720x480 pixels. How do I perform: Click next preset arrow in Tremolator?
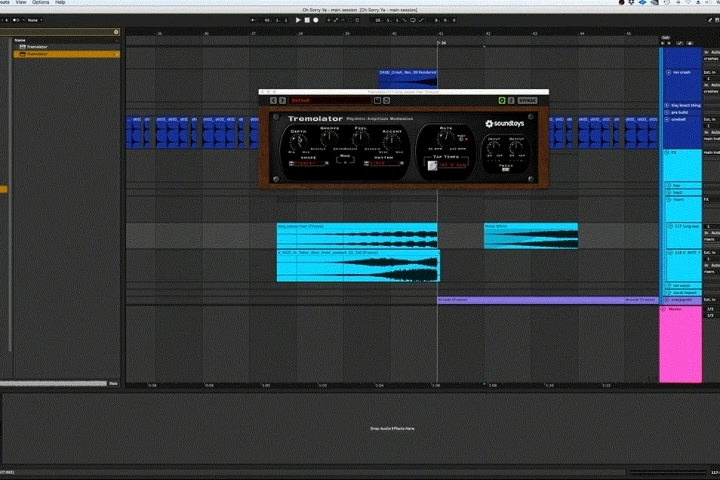(282, 101)
